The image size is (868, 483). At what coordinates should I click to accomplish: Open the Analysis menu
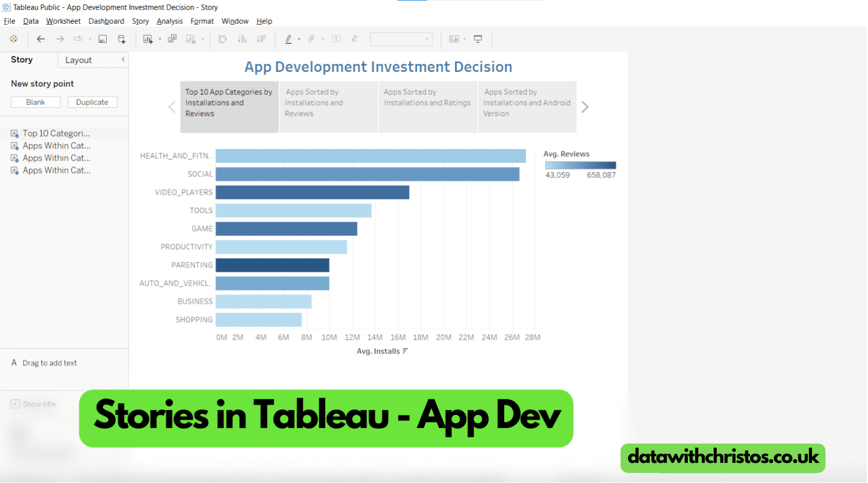point(169,21)
